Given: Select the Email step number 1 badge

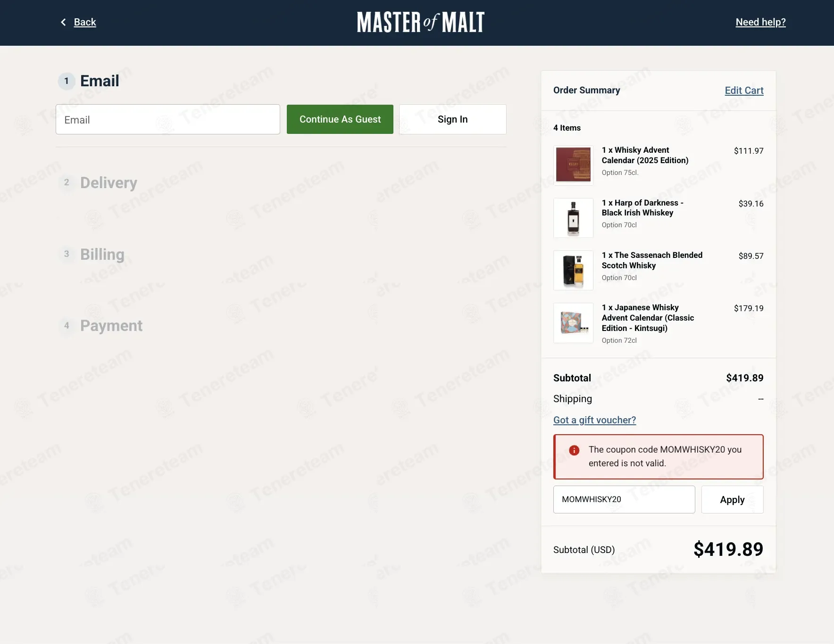Looking at the screenshot, I should click(x=67, y=81).
